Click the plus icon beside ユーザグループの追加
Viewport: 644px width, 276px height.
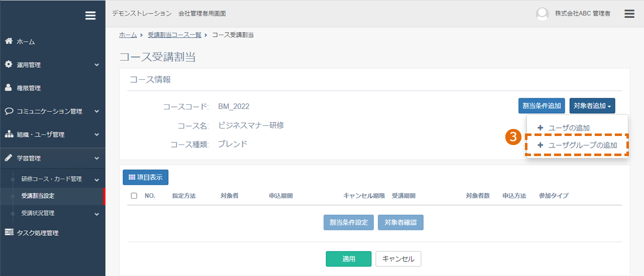click(x=541, y=145)
